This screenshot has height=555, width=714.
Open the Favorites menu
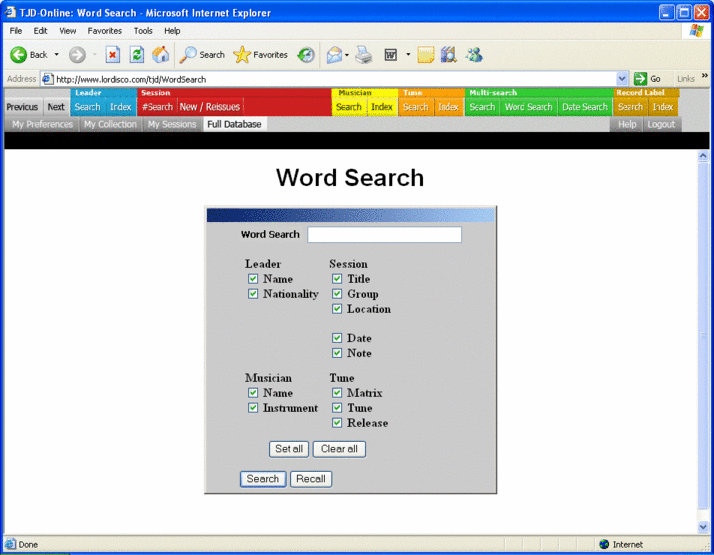coord(105,31)
